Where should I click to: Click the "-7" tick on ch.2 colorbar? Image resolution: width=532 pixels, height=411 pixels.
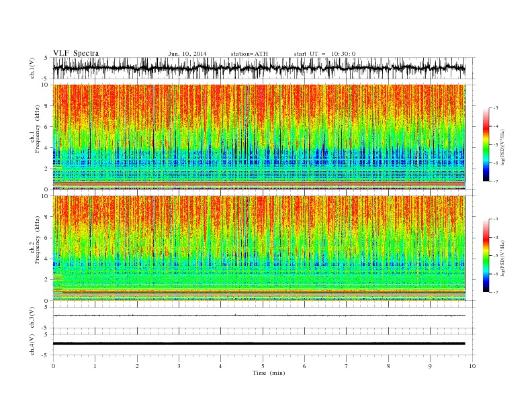(x=496, y=292)
